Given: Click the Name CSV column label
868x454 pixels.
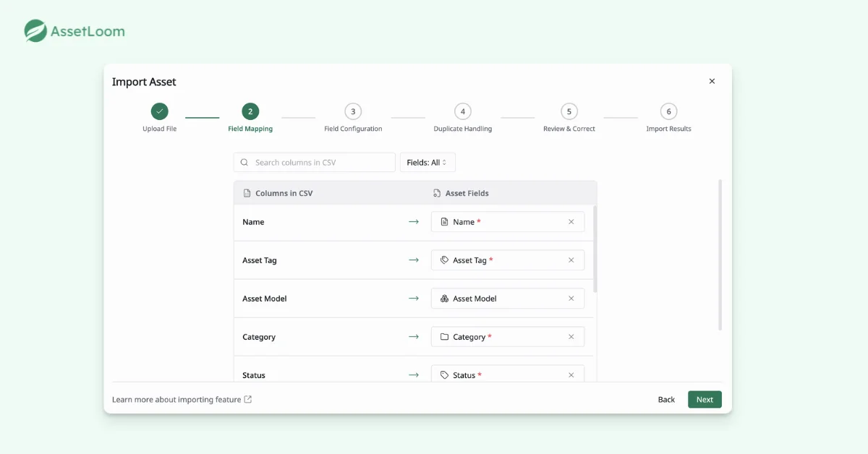Looking at the screenshot, I should click(253, 222).
